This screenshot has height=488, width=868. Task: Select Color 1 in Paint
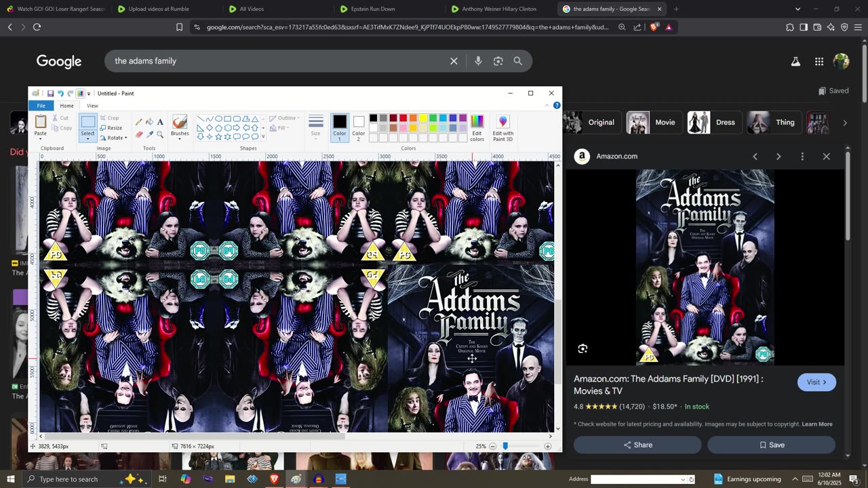pyautogui.click(x=340, y=127)
